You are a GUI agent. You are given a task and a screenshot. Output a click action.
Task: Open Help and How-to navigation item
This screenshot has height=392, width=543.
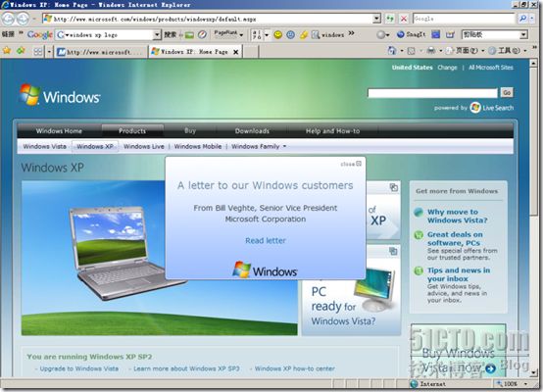(x=332, y=131)
